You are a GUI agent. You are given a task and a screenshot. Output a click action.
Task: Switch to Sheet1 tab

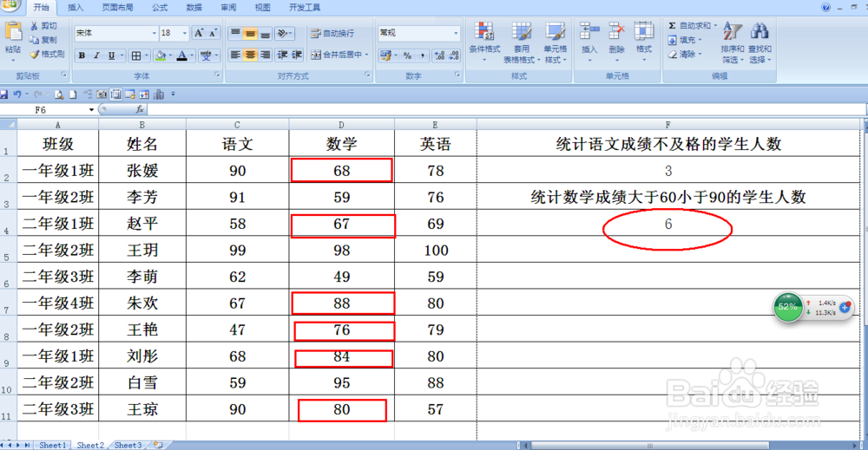click(x=53, y=445)
